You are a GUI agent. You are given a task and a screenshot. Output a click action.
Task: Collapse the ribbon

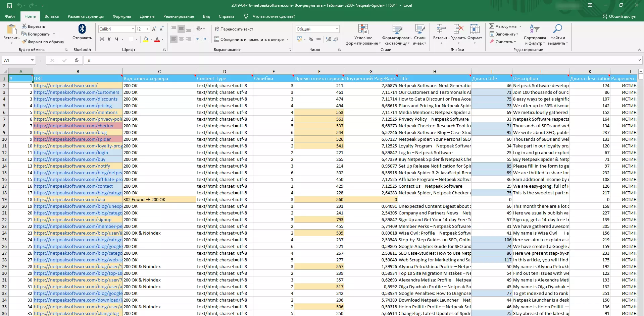(x=639, y=50)
